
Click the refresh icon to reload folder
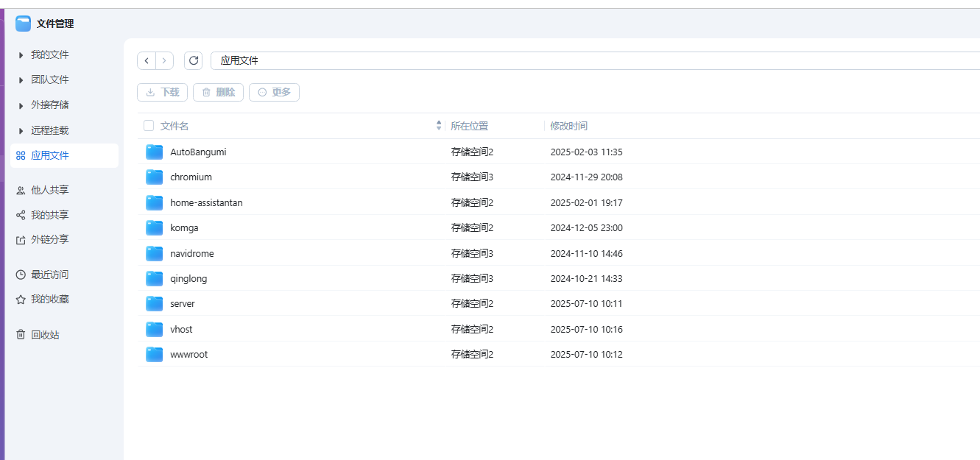click(x=193, y=60)
